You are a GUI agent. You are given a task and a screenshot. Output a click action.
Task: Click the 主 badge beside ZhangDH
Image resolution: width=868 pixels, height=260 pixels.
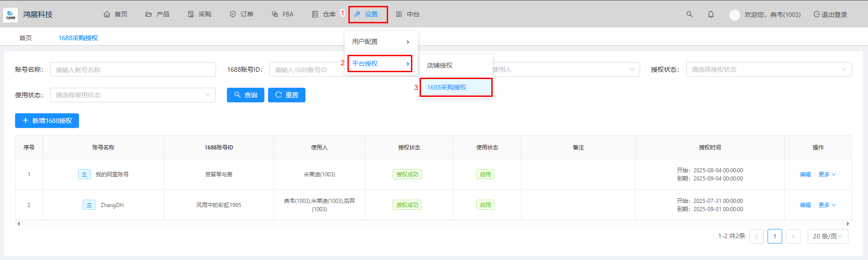(89, 205)
